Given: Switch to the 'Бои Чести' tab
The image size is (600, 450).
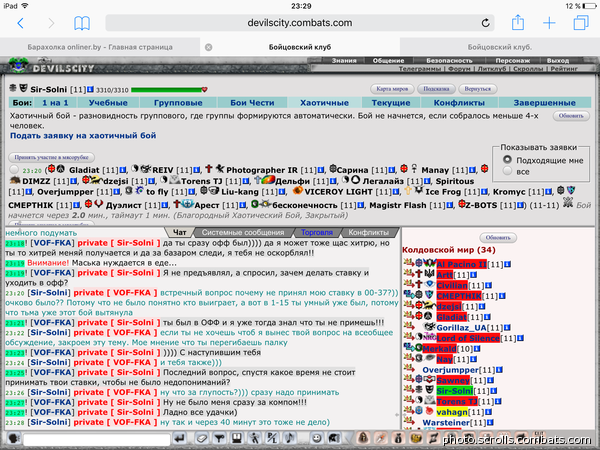Looking at the screenshot, I should [x=252, y=103].
